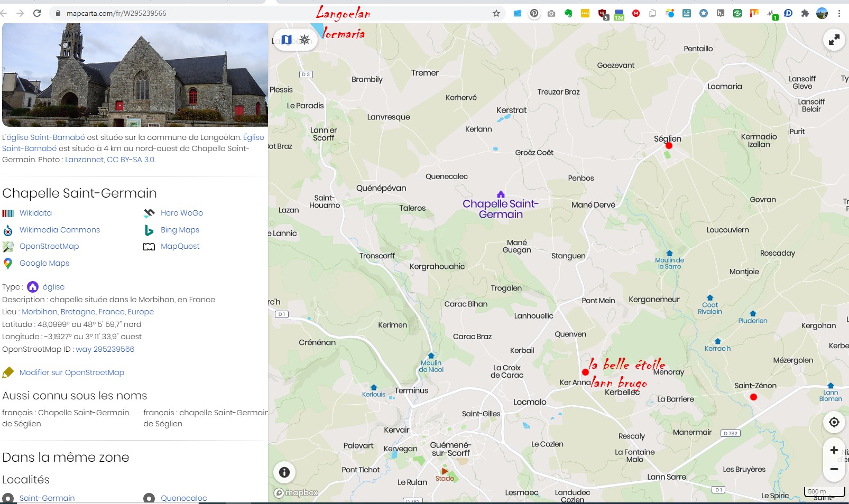The height and width of the screenshot is (504, 849).
Task: Zoom in on the map
Action: (834, 450)
